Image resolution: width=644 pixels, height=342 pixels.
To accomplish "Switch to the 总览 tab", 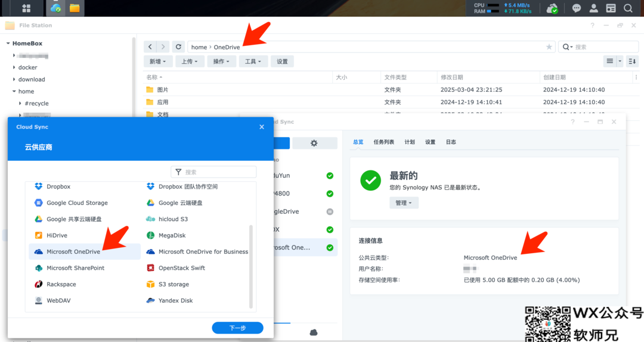I will coord(358,142).
